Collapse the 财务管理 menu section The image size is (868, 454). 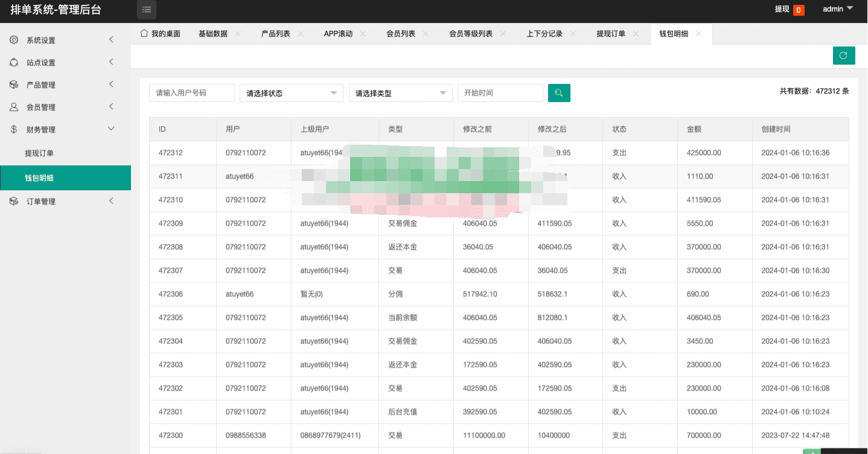pos(111,129)
